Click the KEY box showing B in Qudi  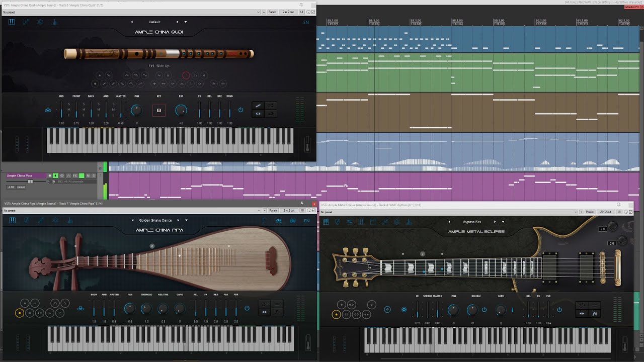coord(159,110)
